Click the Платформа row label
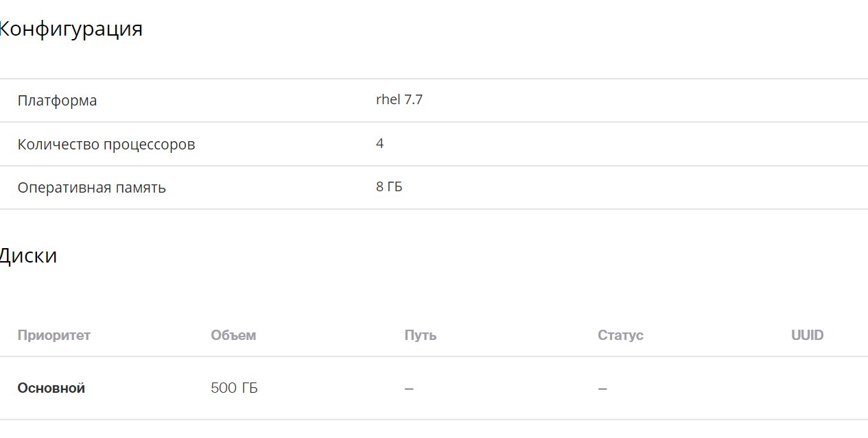The width and height of the screenshot is (868, 438). 57,100
